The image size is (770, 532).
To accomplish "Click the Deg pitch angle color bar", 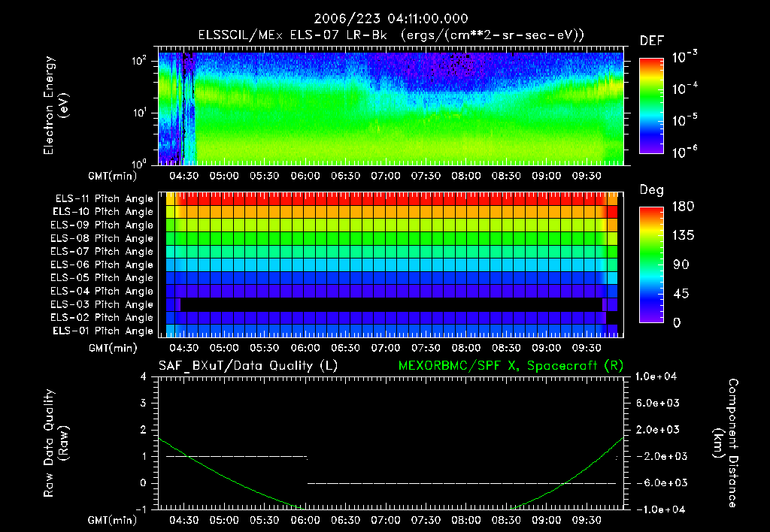I will click(x=651, y=264).
